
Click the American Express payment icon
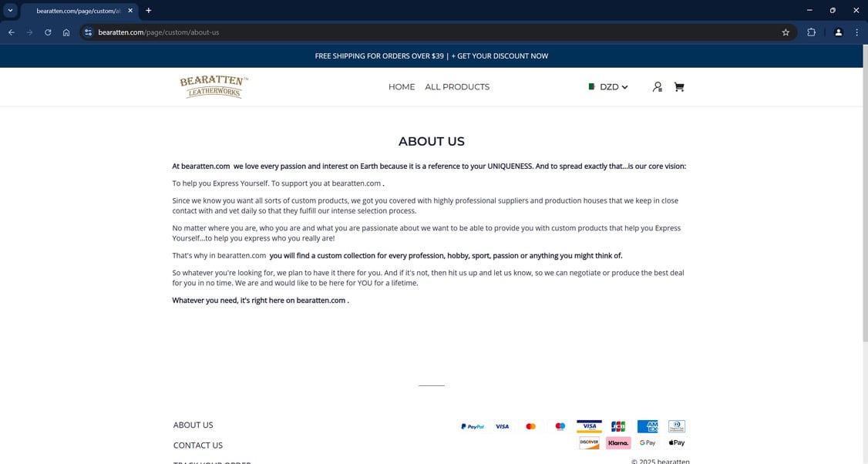tap(648, 426)
